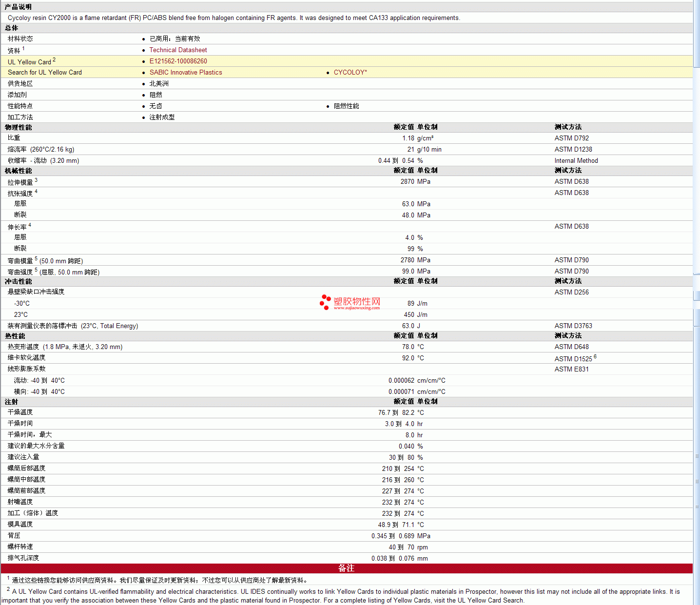Select the 216 到 260 °C middle barrel temperature

[x=403, y=480]
